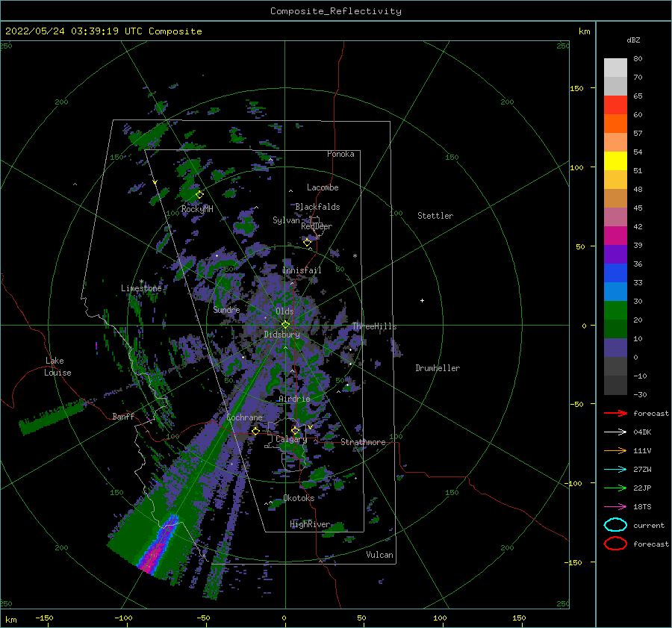The height and width of the screenshot is (628, 672).
Task: Click the Didsbury label
Action: pos(281,335)
